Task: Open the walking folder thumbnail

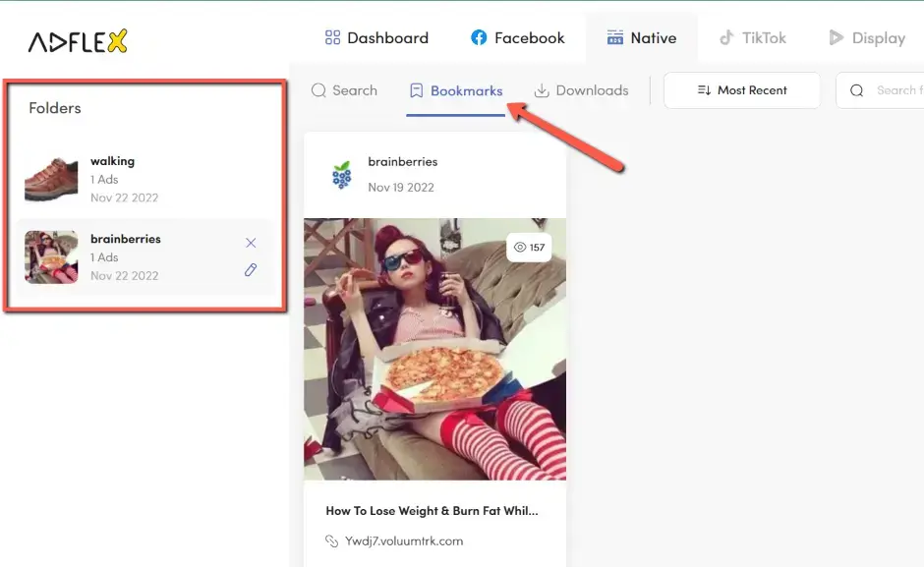Action: pyautogui.click(x=50, y=179)
